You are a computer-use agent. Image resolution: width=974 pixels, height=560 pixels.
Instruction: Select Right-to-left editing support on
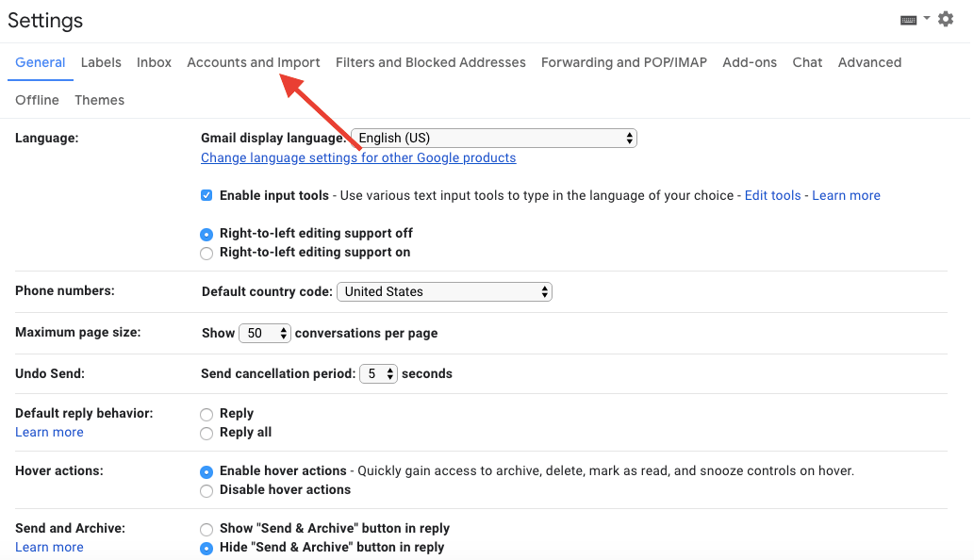(206, 254)
